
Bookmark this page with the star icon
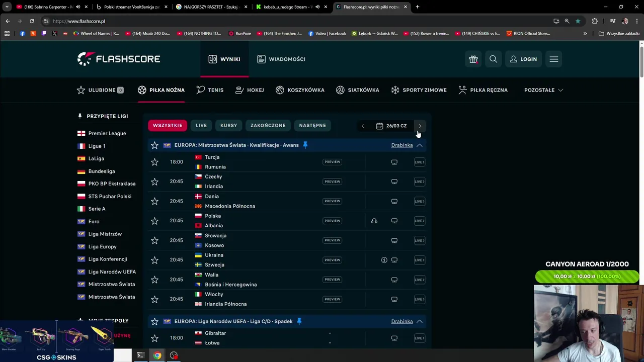tap(578, 21)
